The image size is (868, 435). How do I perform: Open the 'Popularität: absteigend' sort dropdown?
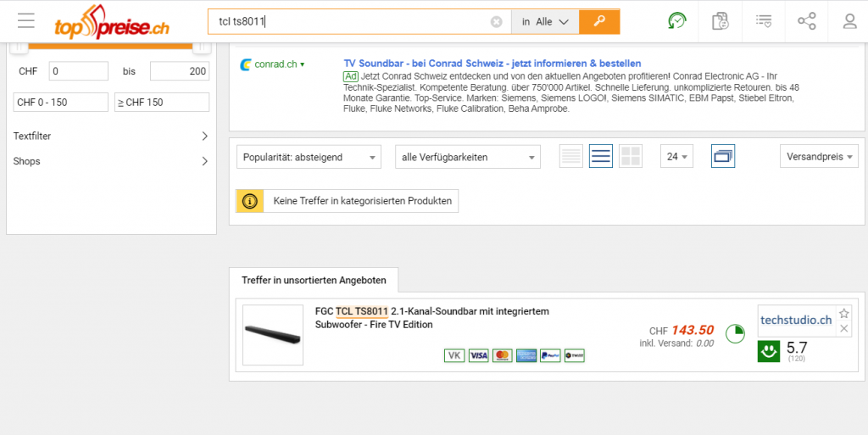click(x=309, y=157)
